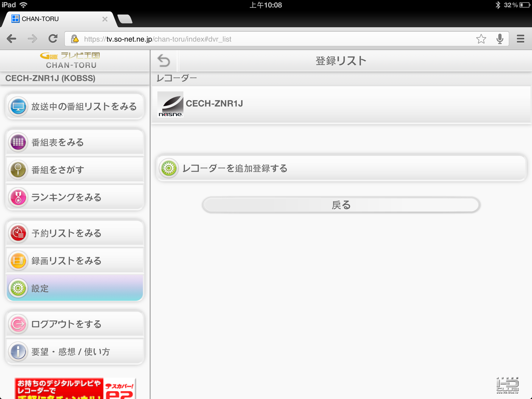Go back with the browser back arrow
Viewport: 532px width, 399px height.
(x=11, y=39)
